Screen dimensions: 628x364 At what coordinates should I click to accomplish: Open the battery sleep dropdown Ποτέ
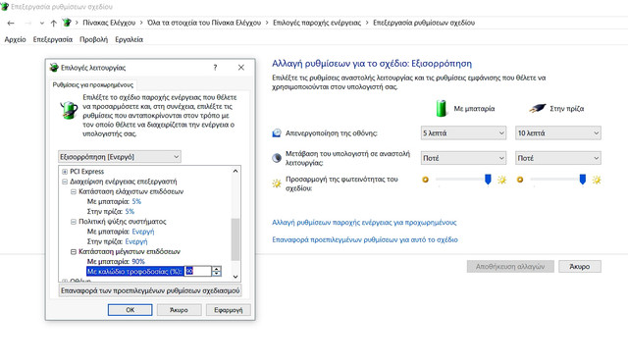pos(463,158)
